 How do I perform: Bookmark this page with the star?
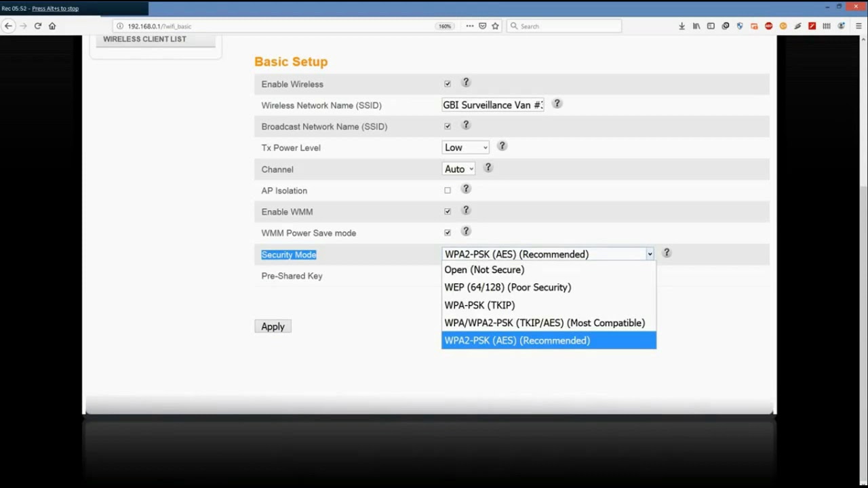point(495,26)
